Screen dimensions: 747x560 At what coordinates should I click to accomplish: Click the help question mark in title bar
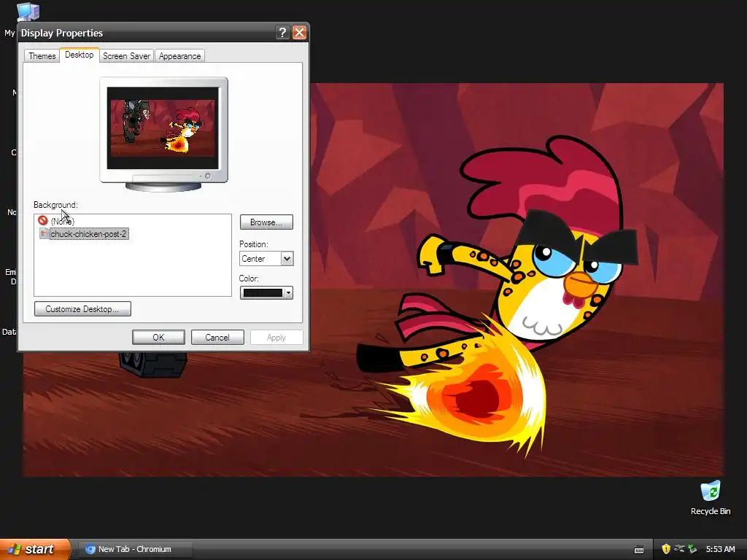click(282, 32)
